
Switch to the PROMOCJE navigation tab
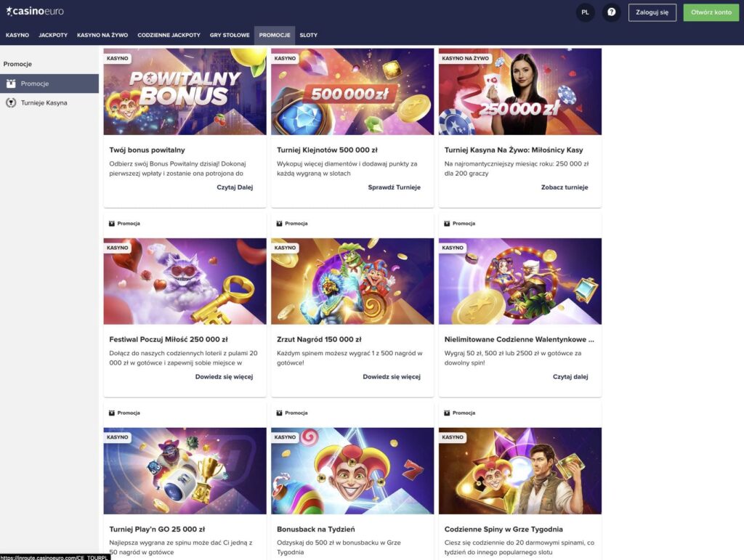(275, 34)
